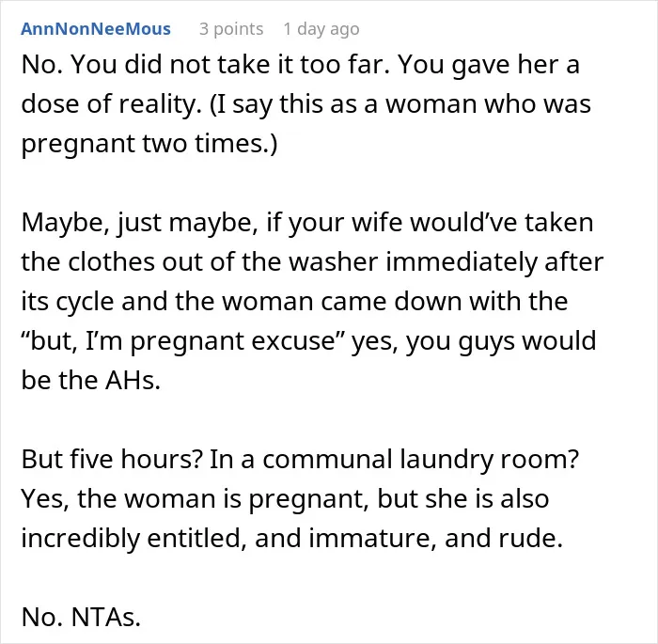The height and width of the screenshot is (644, 658).
Task: Click the sentence 'But five hours?'
Action: click(113, 460)
